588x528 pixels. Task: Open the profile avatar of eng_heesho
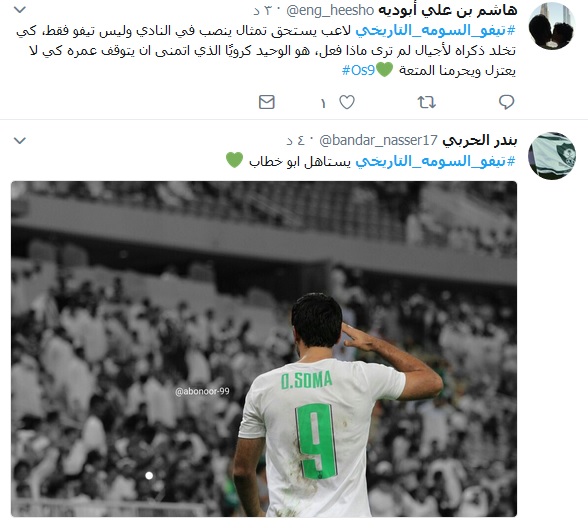(x=552, y=26)
